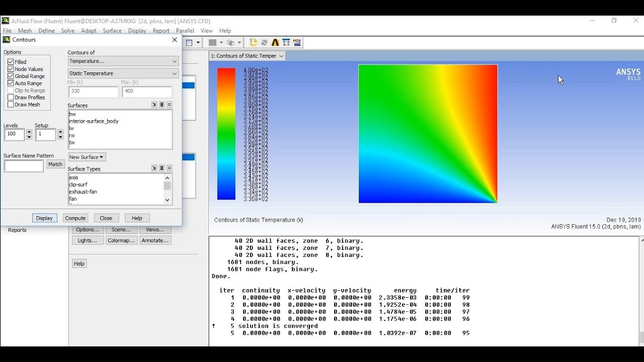Click the gray cube view icon
The image size is (644, 362).
click(x=230, y=43)
